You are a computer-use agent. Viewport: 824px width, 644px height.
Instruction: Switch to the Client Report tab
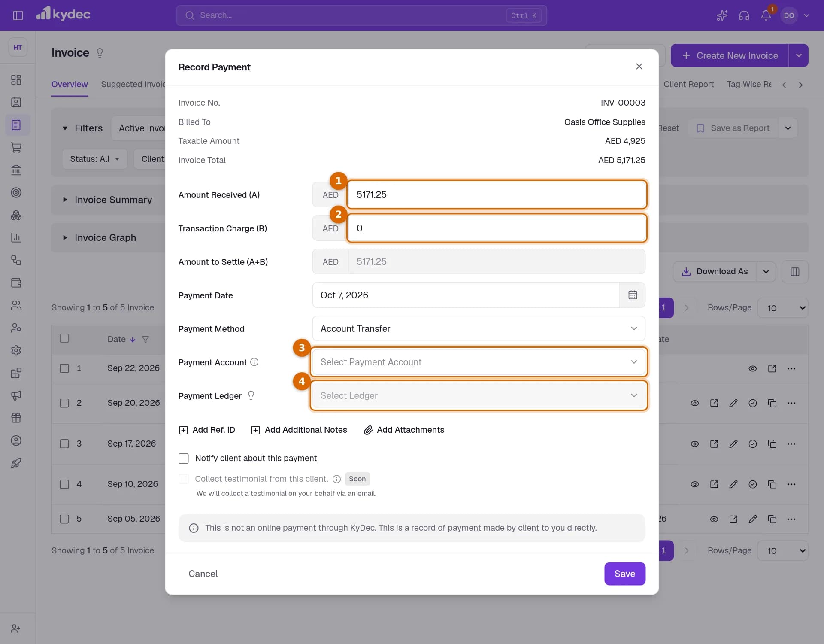tap(688, 84)
